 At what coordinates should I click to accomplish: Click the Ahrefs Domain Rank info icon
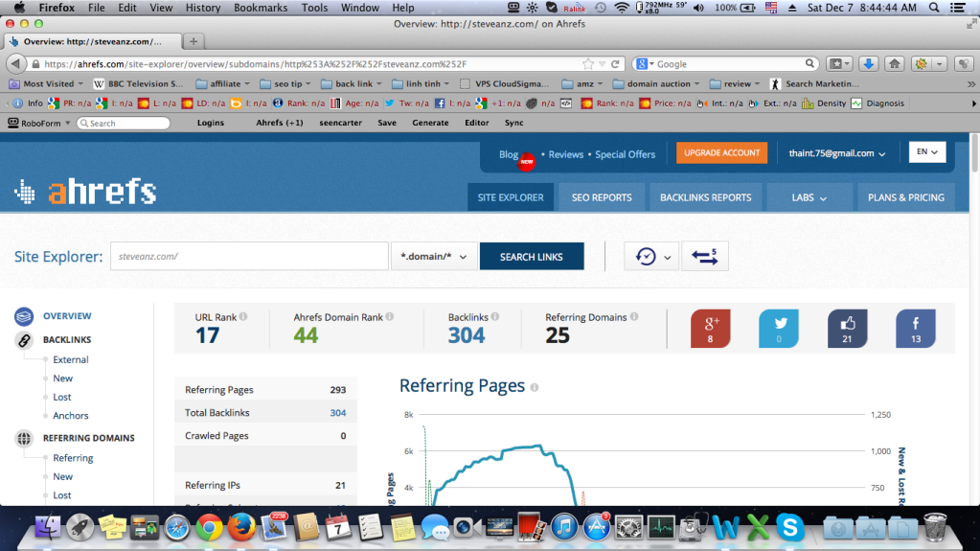[x=389, y=316]
